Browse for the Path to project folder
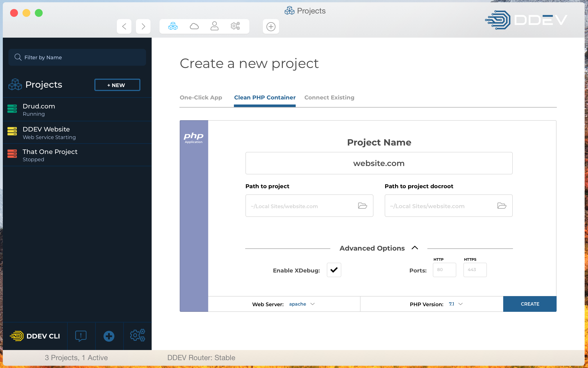 (363, 206)
